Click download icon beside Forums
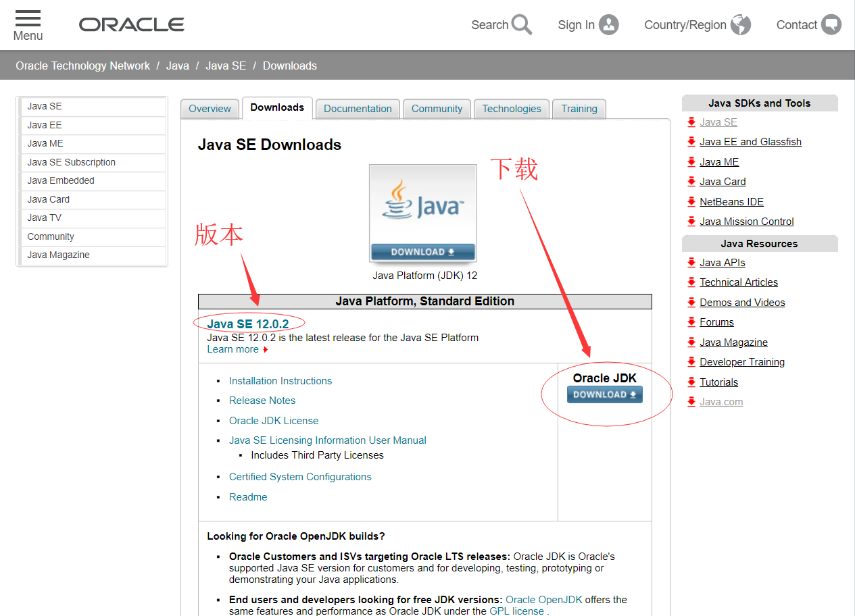This screenshot has height=616, width=855. 691,322
